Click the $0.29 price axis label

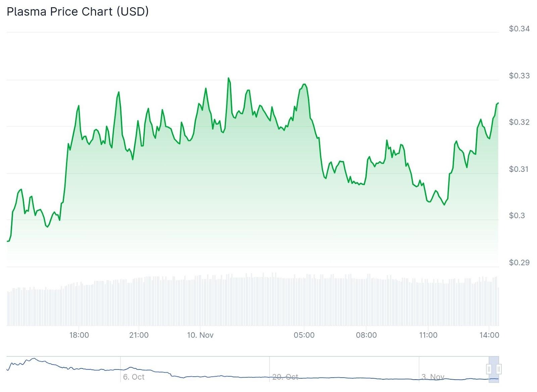point(519,262)
